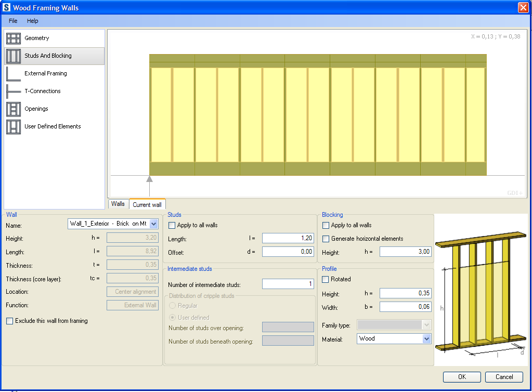
Task: Click the Function field External Wall
Action: point(132,305)
